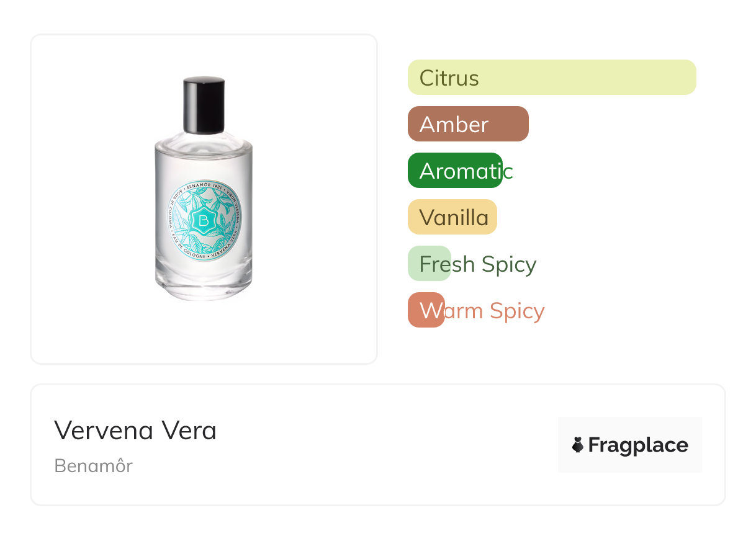Select the Amber accord bar
The width and height of the screenshot is (756, 536).
(468, 124)
